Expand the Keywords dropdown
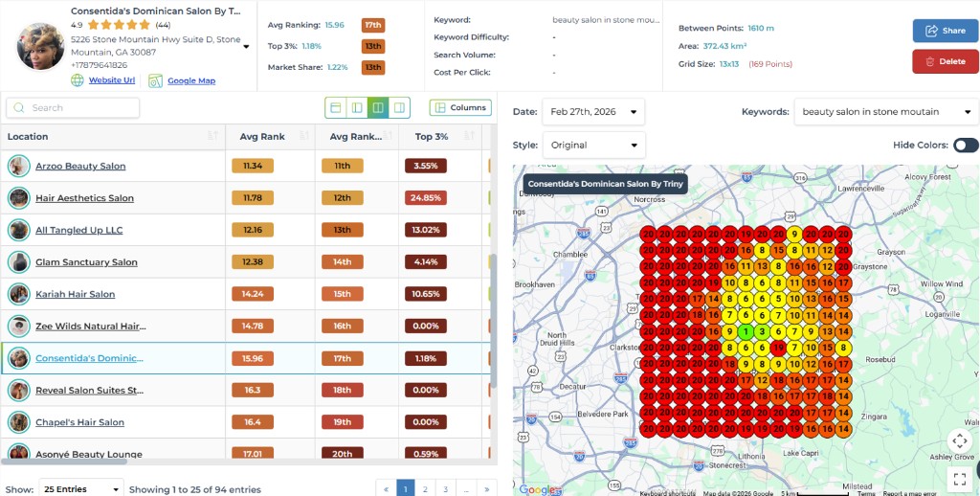980x496 pixels. pyautogui.click(x=885, y=112)
